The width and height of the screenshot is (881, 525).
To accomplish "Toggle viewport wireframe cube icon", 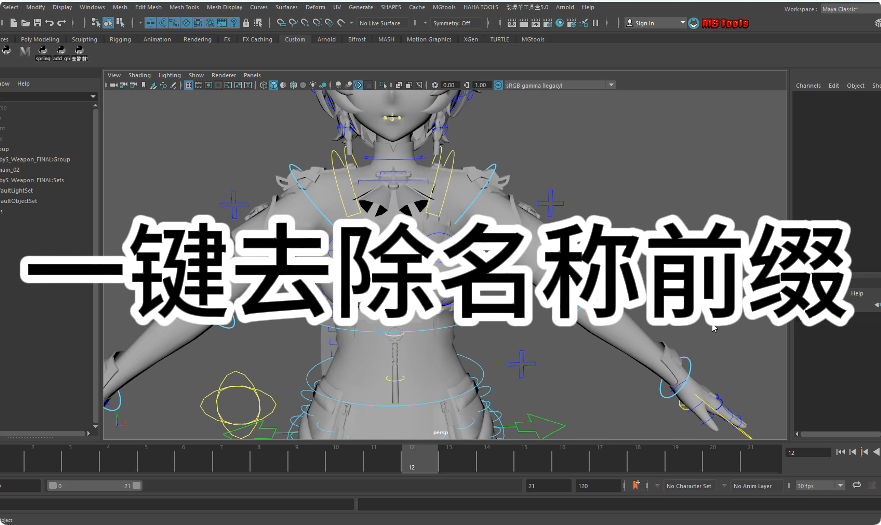I will (264, 85).
